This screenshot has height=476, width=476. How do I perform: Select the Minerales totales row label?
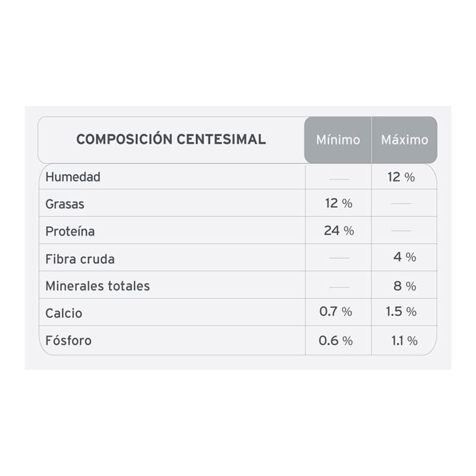(x=98, y=286)
